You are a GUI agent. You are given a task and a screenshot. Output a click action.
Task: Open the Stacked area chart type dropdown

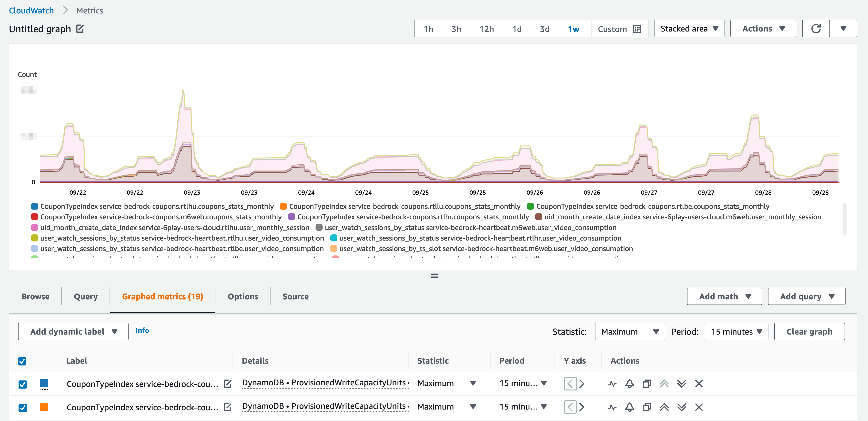(x=689, y=28)
